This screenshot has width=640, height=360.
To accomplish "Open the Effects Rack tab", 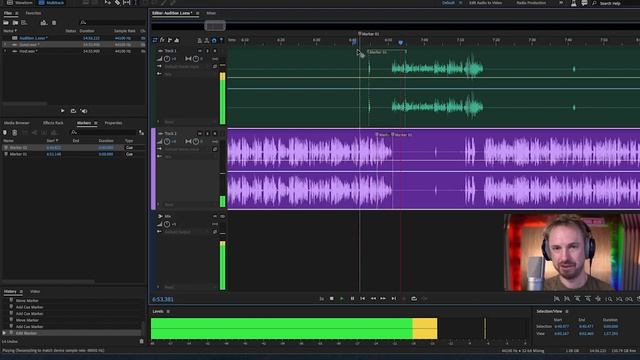I will point(53,123).
